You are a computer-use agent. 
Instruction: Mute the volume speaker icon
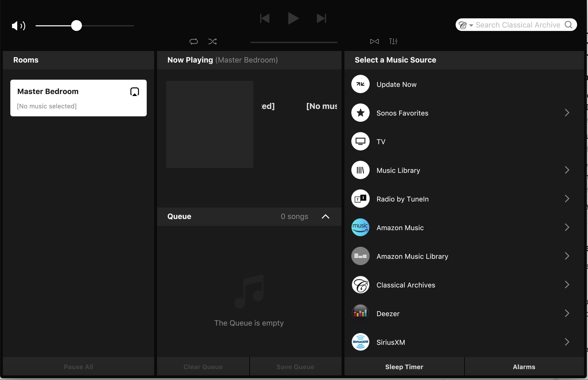[18, 26]
